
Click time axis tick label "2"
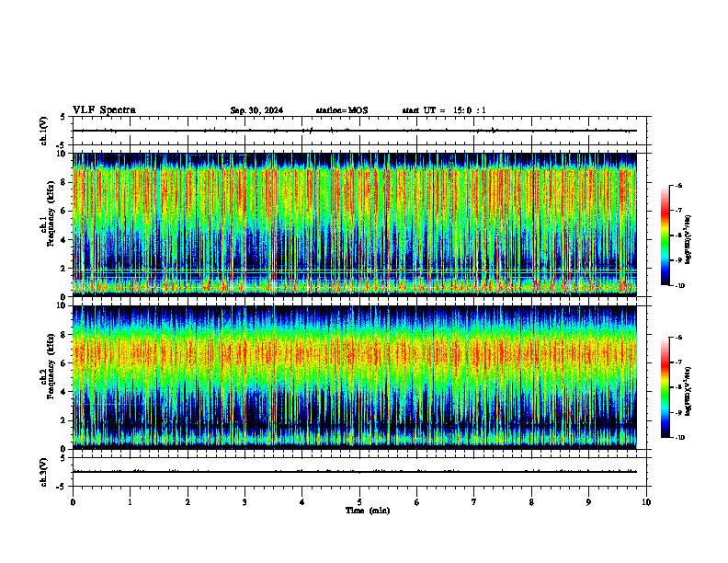click(188, 502)
